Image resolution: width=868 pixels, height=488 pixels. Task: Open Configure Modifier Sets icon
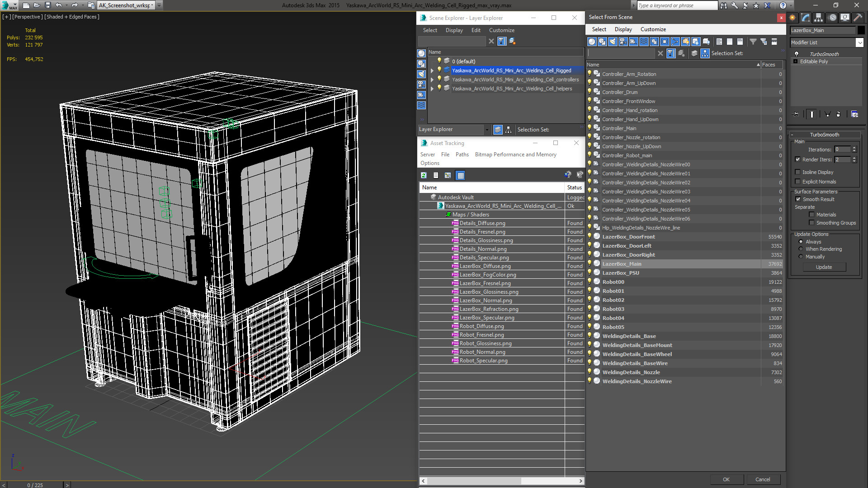click(x=854, y=114)
